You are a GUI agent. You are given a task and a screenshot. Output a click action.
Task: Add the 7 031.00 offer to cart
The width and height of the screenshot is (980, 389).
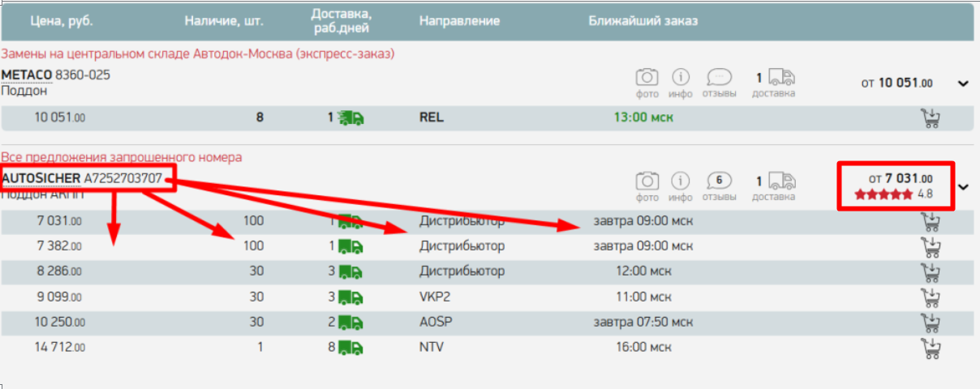[x=931, y=221]
